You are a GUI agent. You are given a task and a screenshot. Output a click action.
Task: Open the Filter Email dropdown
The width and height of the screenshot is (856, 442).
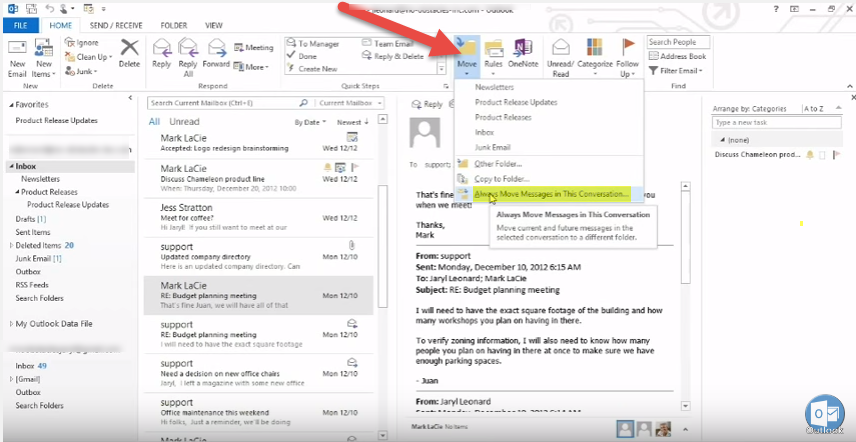(x=676, y=70)
